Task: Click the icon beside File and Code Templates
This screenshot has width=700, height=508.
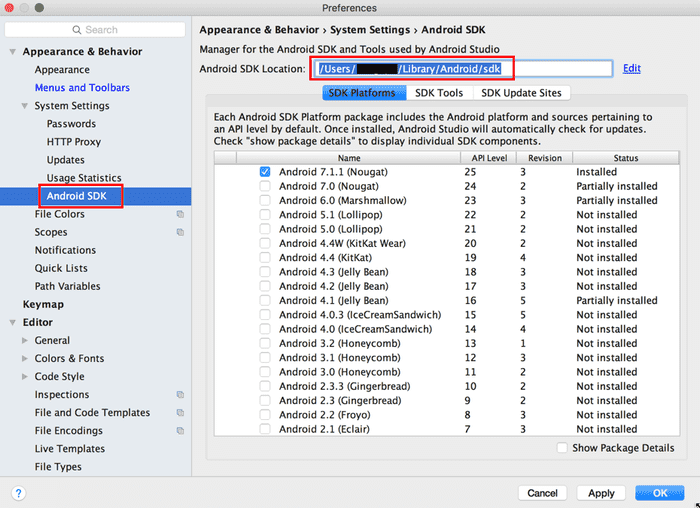Action: tap(180, 413)
